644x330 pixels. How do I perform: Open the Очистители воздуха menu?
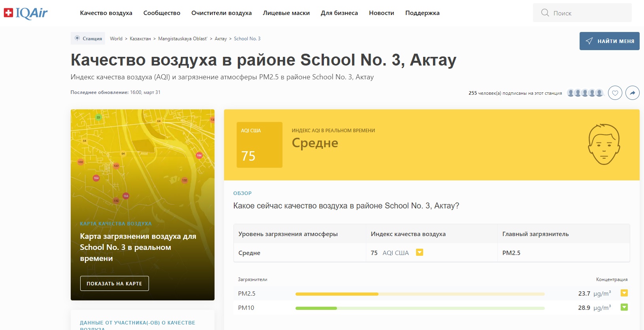coord(221,13)
